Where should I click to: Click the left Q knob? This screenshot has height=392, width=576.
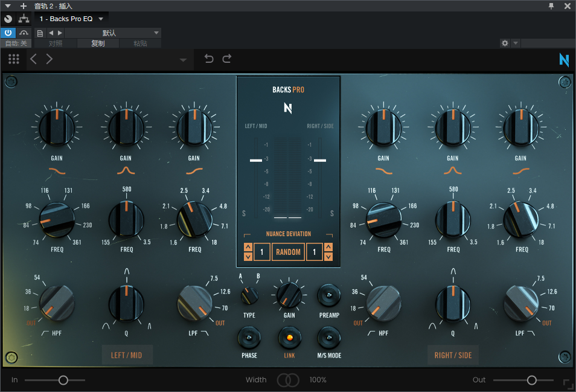click(x=126, y=304)
